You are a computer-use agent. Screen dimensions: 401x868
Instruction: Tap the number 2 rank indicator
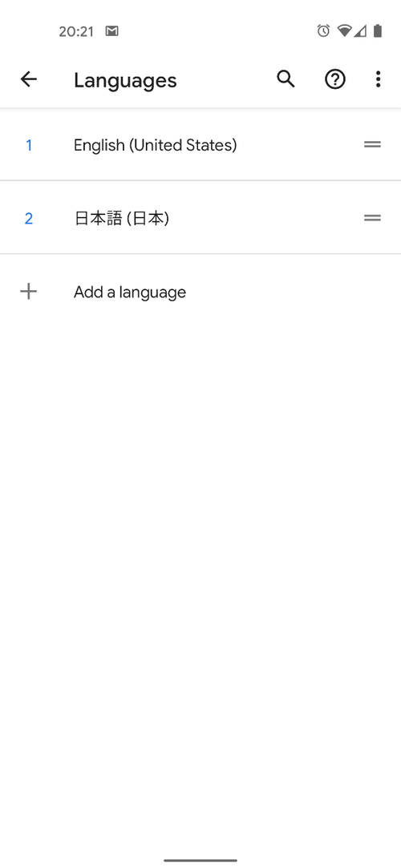tap(29, 219)
